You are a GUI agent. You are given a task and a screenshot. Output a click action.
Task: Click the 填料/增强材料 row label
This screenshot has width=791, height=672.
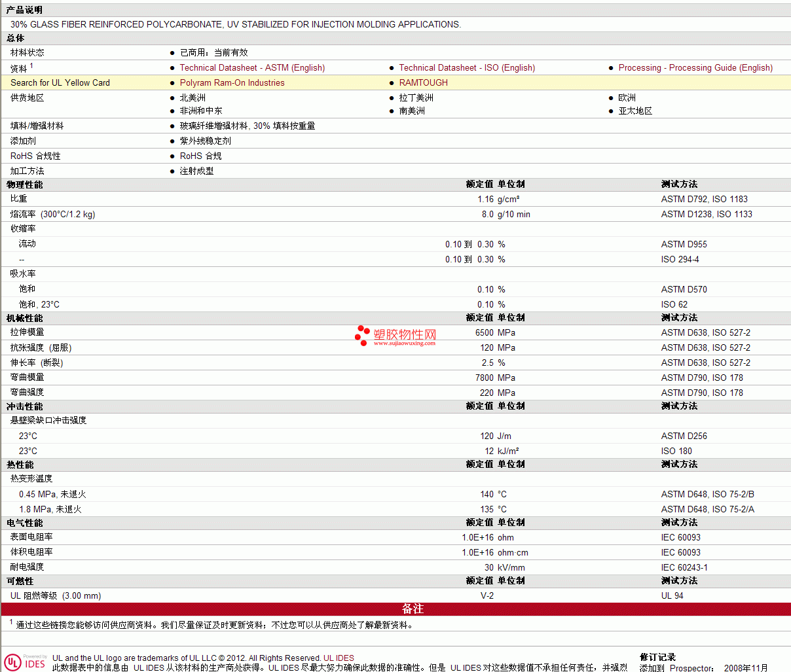coord(37,126)
